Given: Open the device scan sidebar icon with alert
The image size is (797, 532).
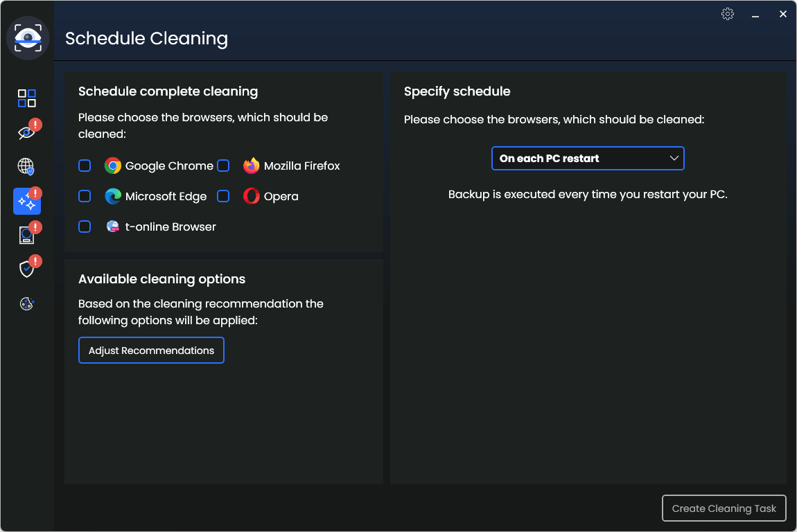Looking at the screenshot, I should click(x=26, y=235).
